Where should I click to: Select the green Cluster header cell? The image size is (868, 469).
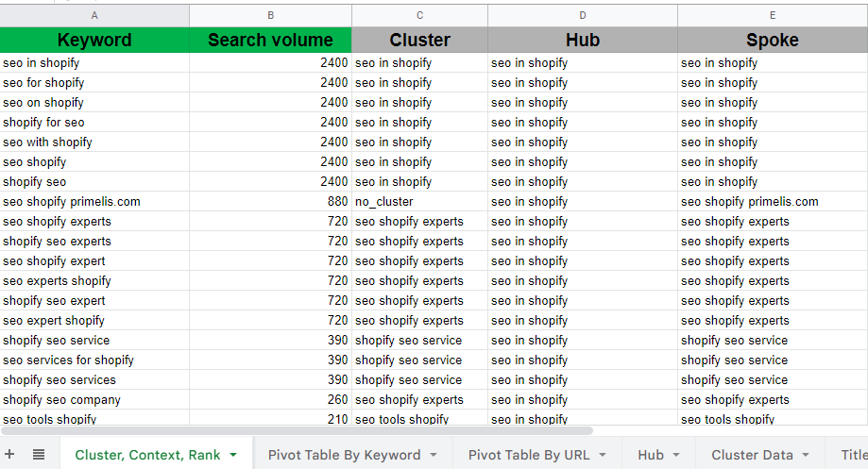coord(419,40)
